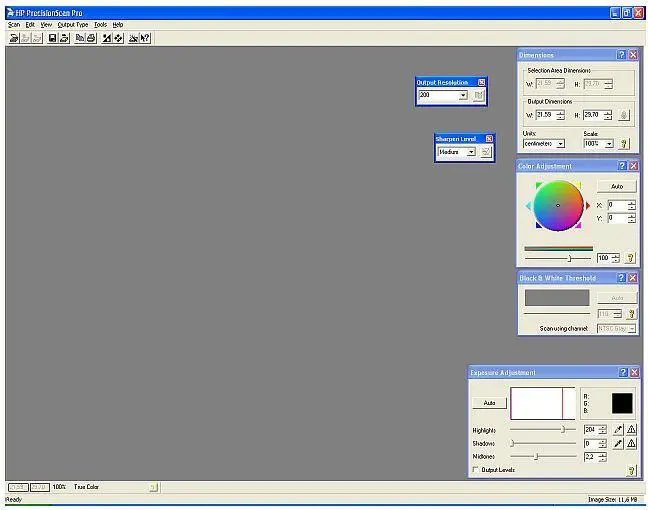
Task: Click the Color Adjustment saturation slider handle
Action: [569, 259]
